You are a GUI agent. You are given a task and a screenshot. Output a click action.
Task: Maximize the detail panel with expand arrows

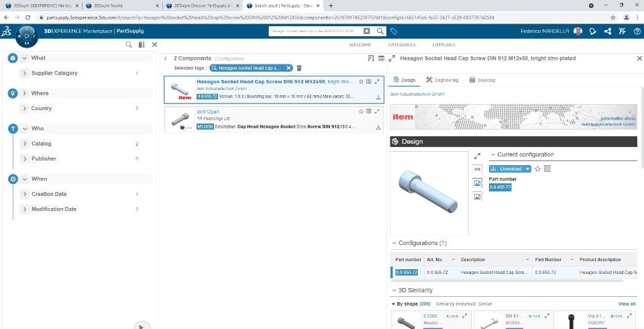392,58
